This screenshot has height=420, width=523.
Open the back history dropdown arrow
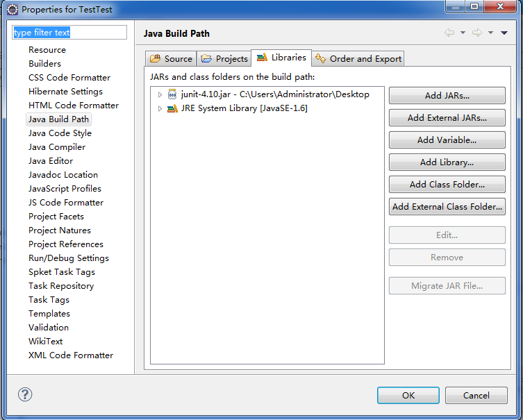[x=463, y=33]
